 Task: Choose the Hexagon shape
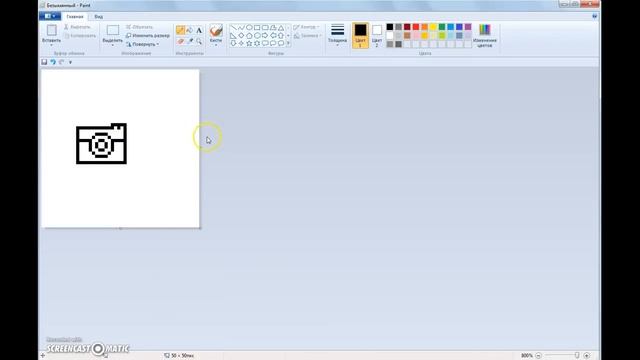point(257,36)
